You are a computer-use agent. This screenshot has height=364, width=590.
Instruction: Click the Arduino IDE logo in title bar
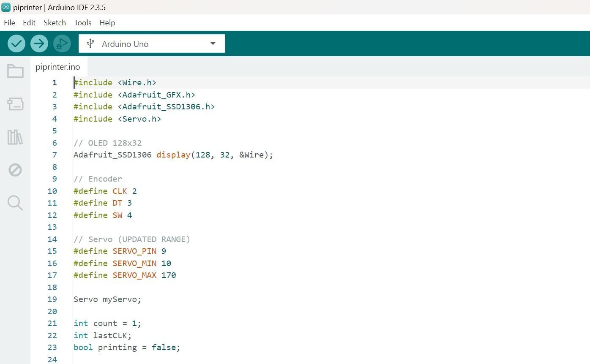[6, 7]
